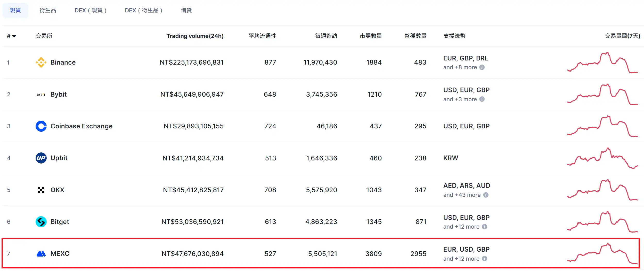Screen dimensions: 644x271
Task: Click the 交易所 column header
Action: 44,36
